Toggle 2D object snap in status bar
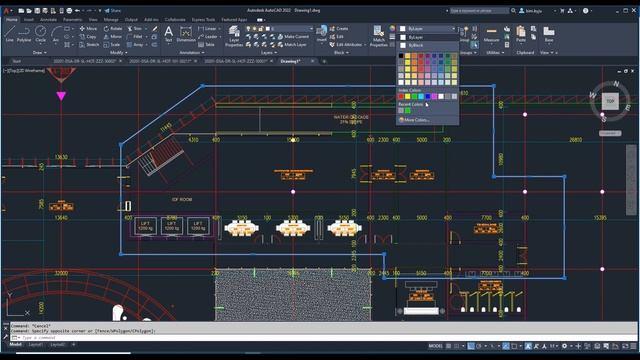Viewport: 640px width, 360px height. pyautogui.click(x=514, y=346)
